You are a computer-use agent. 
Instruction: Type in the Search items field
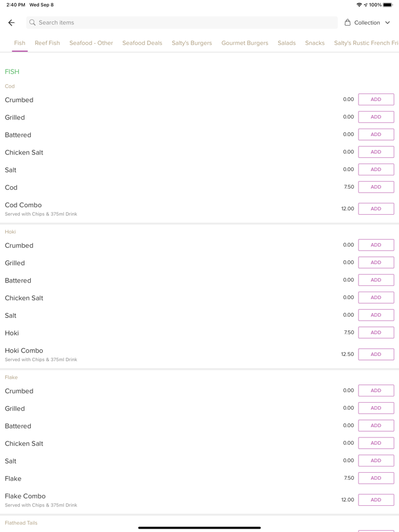[182, 23]
